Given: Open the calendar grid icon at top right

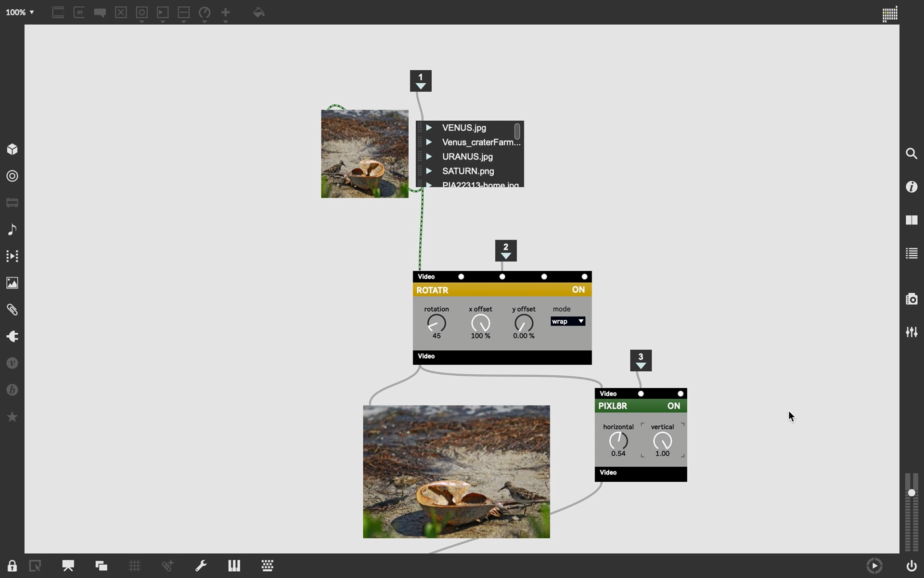Looking at the screenshot, I should [x=890, y=14].
